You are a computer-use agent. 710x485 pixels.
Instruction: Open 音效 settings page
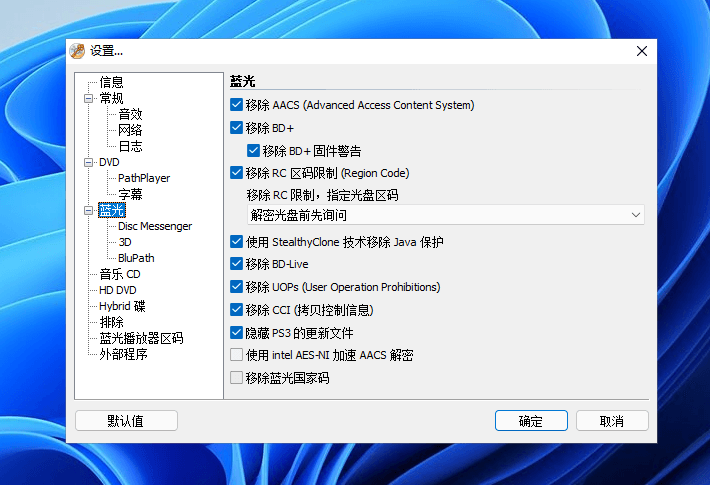[x=130, y=114]
